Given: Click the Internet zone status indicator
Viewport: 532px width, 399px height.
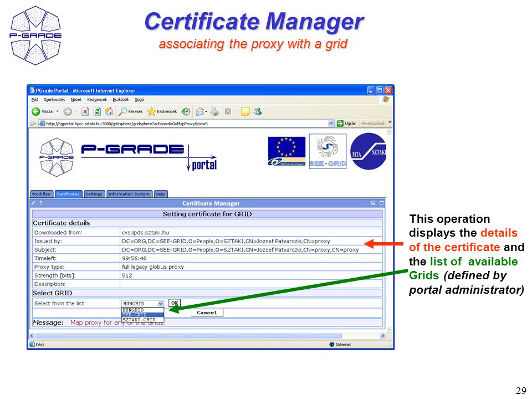Looking at the screenshot, I should 340,344.
